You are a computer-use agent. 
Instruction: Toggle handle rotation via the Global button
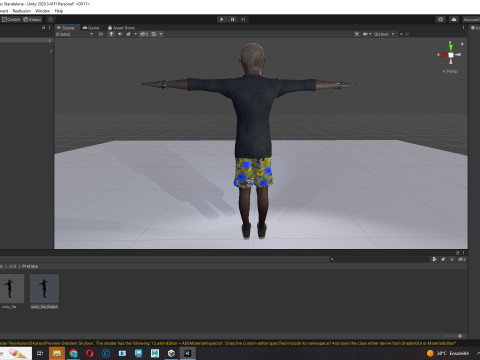coord(32,19)
